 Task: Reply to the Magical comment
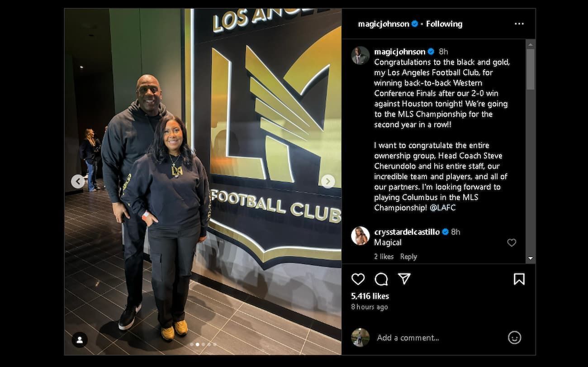(x=408, y=257)
